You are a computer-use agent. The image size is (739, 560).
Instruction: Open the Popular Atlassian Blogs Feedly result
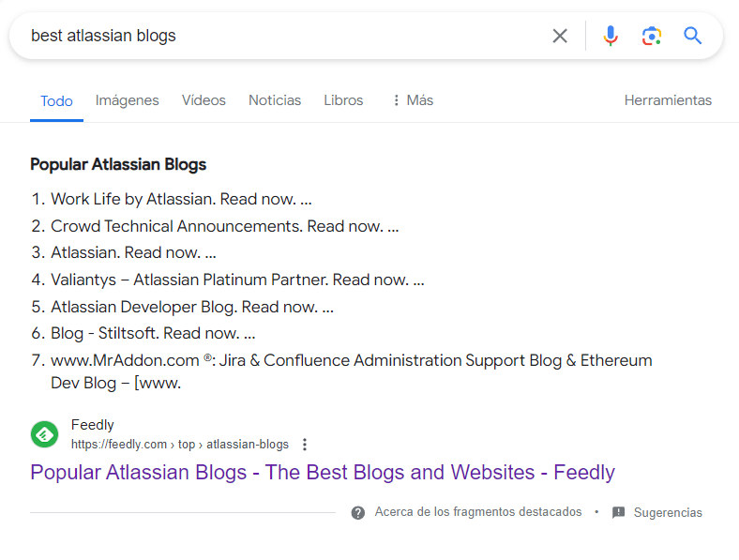click(322, 472)
